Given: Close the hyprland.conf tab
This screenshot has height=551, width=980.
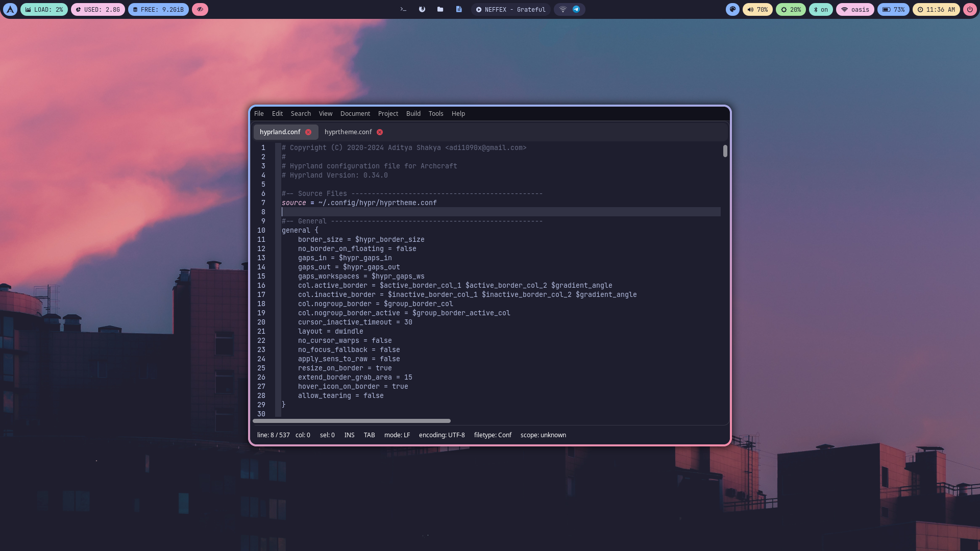Looking at the screenshot, I should click(308, 132).
